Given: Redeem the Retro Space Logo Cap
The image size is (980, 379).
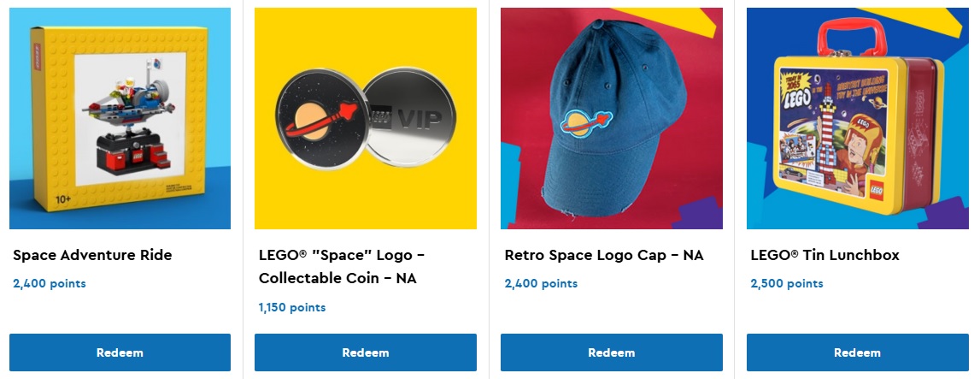Looking at the screenshot, I should coord(611,352).
